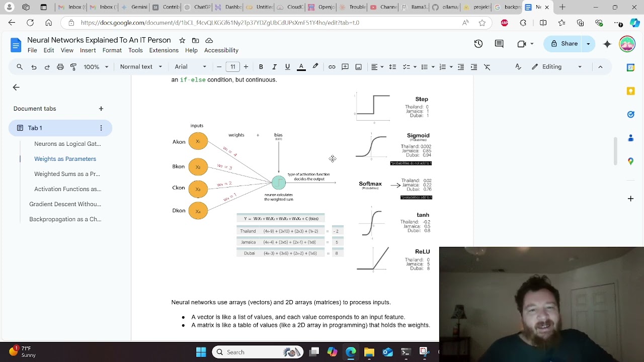644x362 pixels.
Task: Redo the last action
Action: tap(47, 67)
